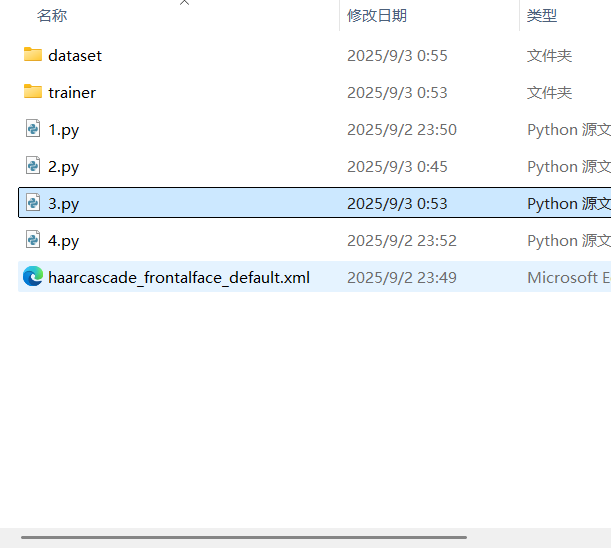Click the 文件夹 type of dataset row
611x548 pixels.
(x=549, y=56)
